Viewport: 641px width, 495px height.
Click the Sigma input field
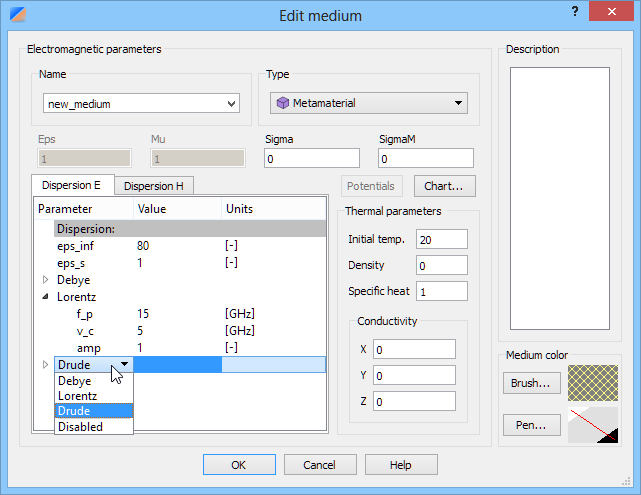click(x=312, y=158)
